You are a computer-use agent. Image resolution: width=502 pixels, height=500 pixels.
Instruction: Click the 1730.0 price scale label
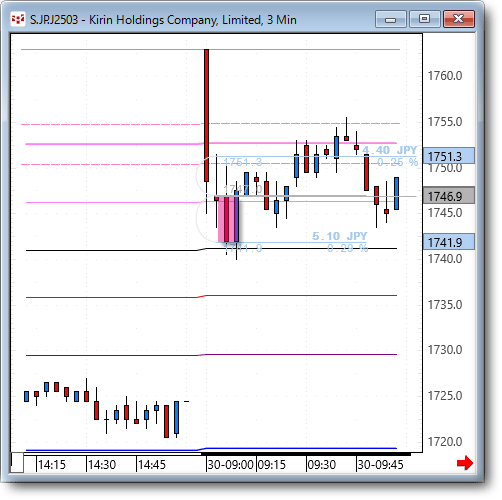[445, 350]
